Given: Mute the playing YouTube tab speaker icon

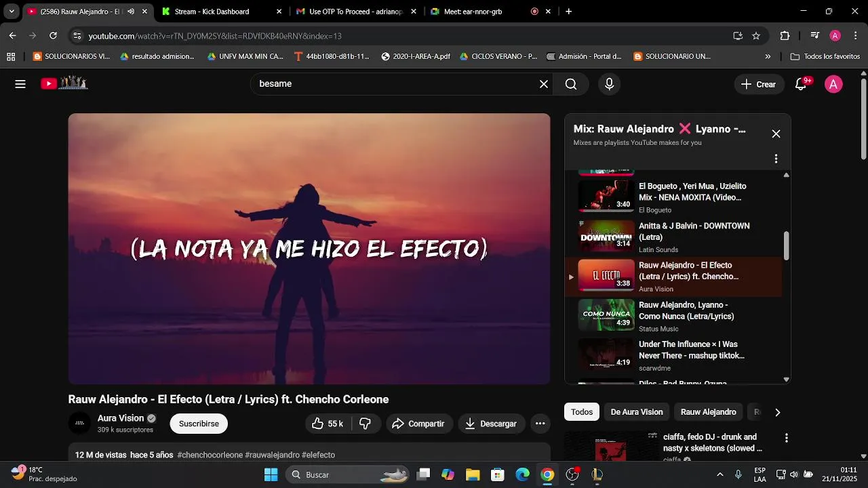Looking at the screenshot, I should click(x=131, y=12).
